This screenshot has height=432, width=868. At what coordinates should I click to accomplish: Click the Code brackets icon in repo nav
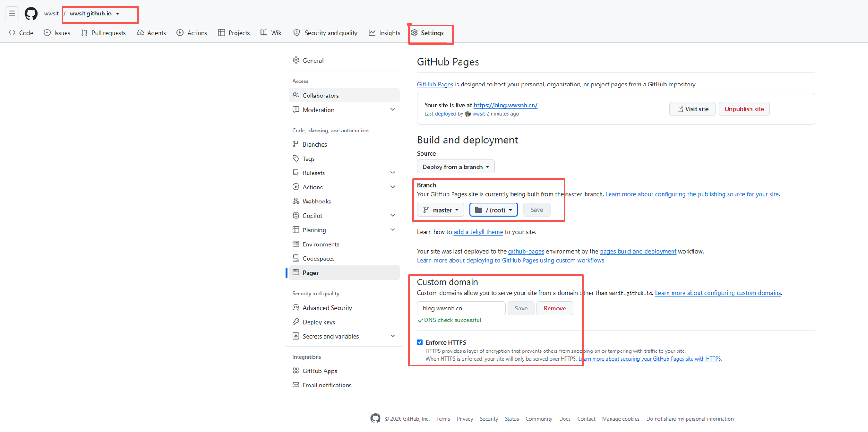tap(12, 33)
